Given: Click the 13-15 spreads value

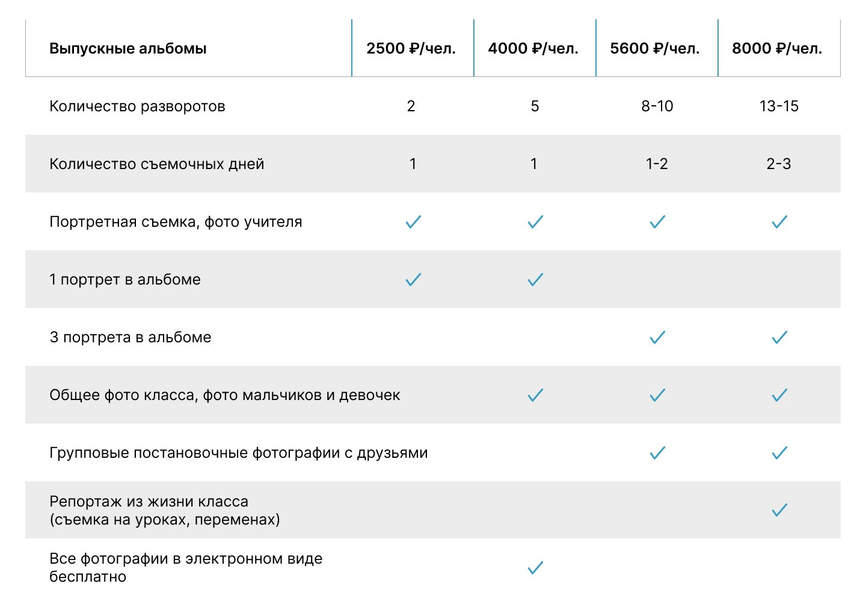Looking at the screenshot, I should [779, 106].
